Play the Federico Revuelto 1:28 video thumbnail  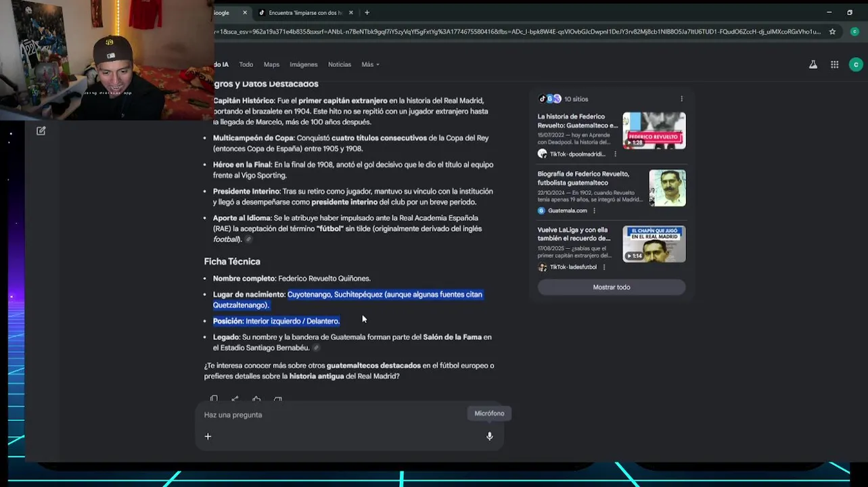tap(654, 131)
